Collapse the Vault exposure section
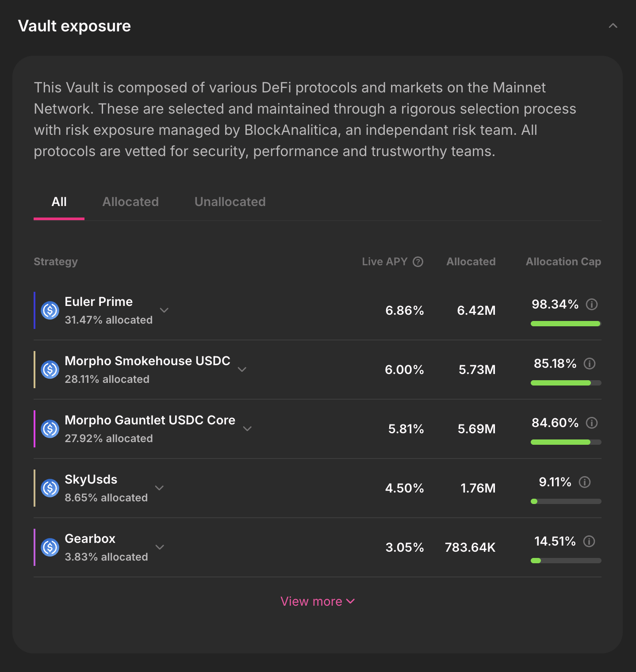 613,26
